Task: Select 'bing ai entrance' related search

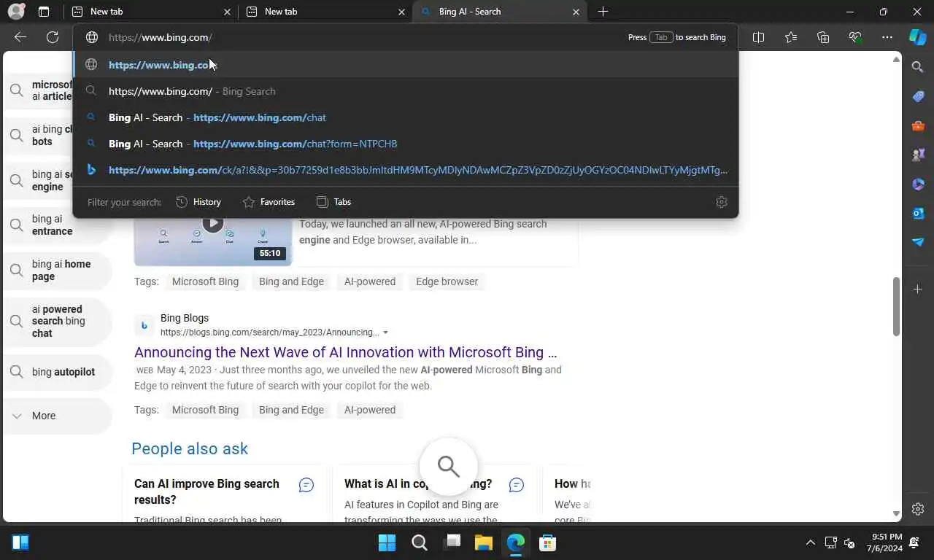Action: (57, 225)
